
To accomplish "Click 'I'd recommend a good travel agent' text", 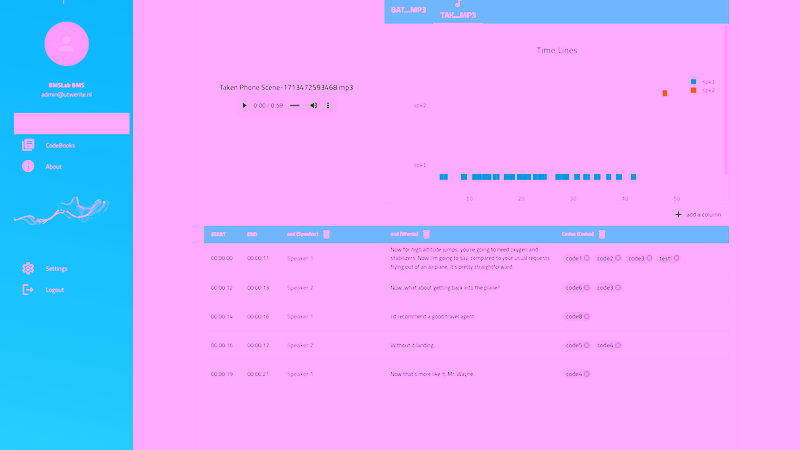I will click(x=433, y=316).
